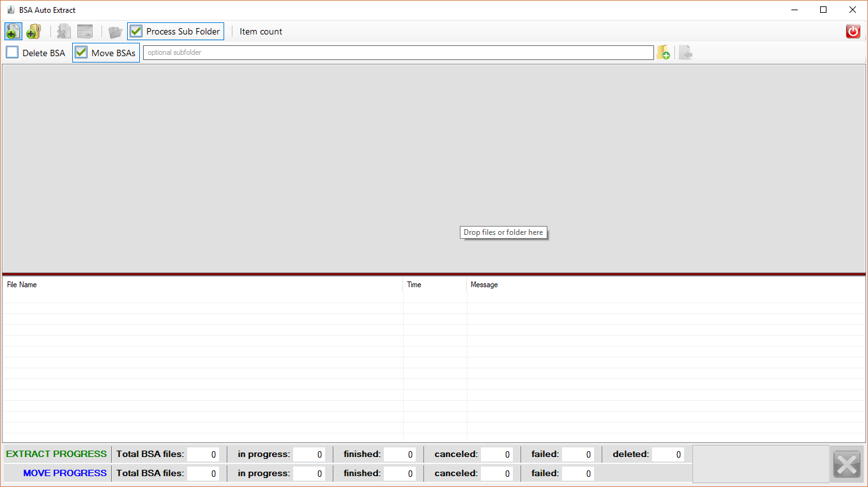The image size is (868, 487).
Task: Click the add file icon with green plus
Action: (x=13, y=31)
